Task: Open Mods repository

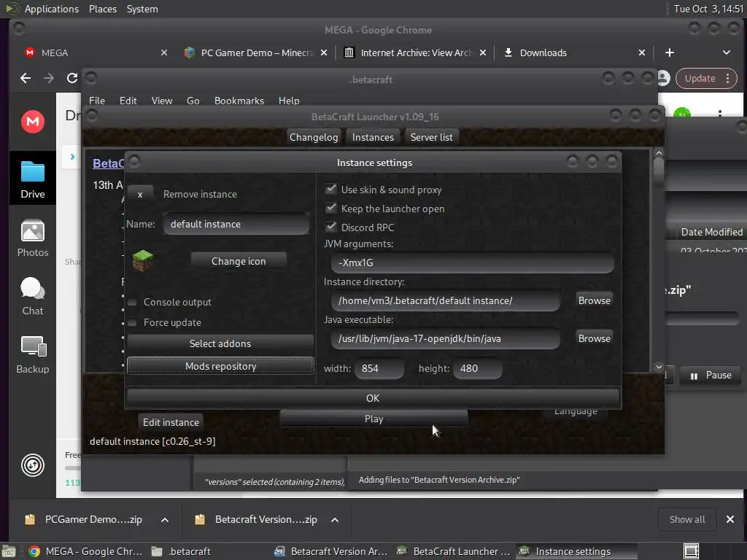Action: click(220, 366)
